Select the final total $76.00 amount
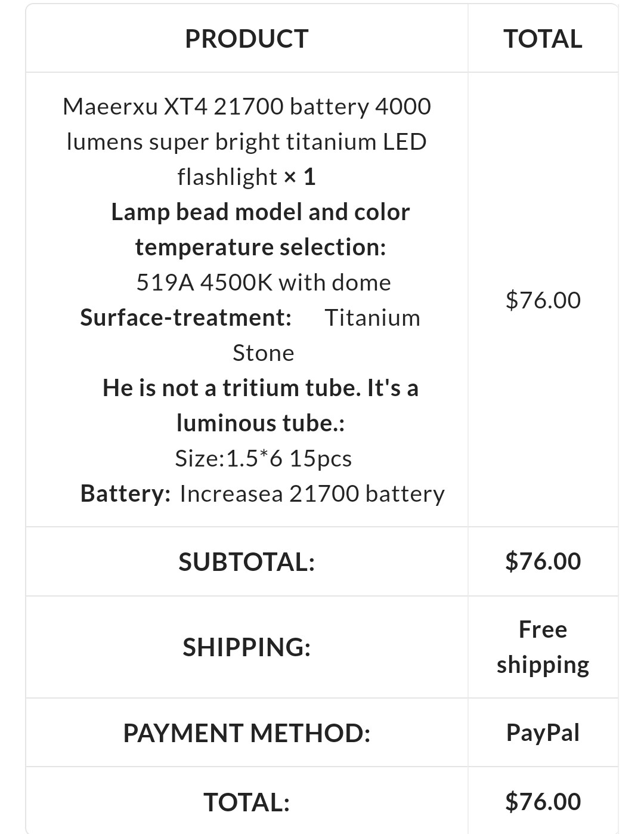The image size is (644, 834). pyautogui.click(x=543, y=801)
